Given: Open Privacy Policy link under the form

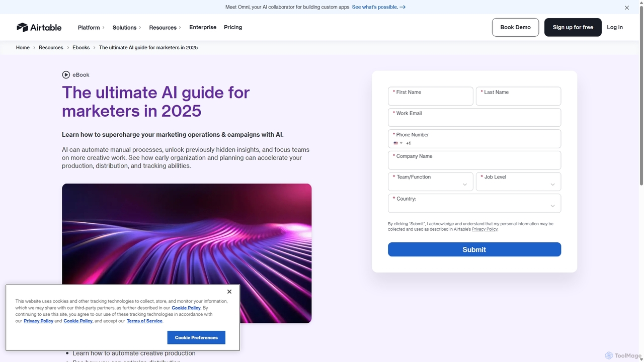Looking at the screenshot, I should (x=485, y=229).
